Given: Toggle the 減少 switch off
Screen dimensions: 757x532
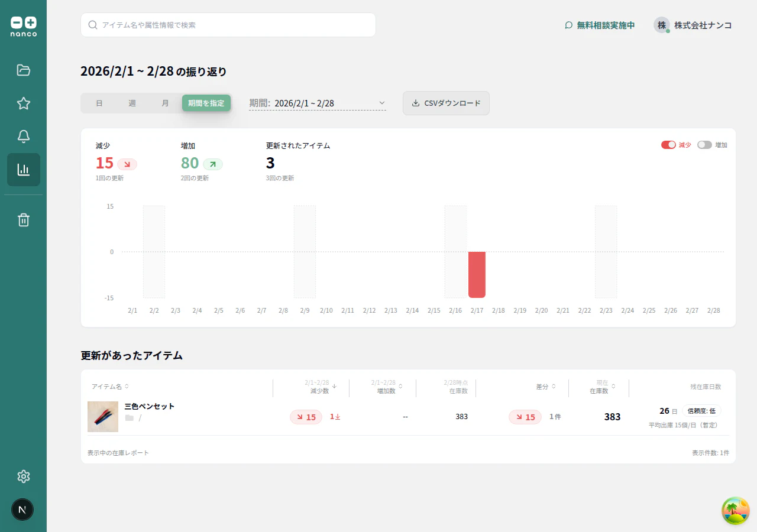Looking at the screenshot, I should (668, 145).
